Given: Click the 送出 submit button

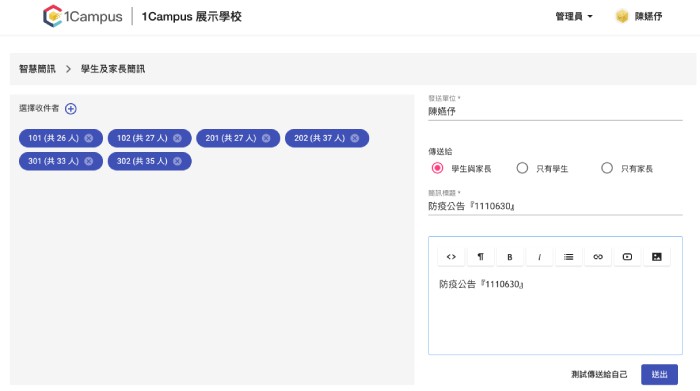Looking at the screenshot, I should pos(659,374).
